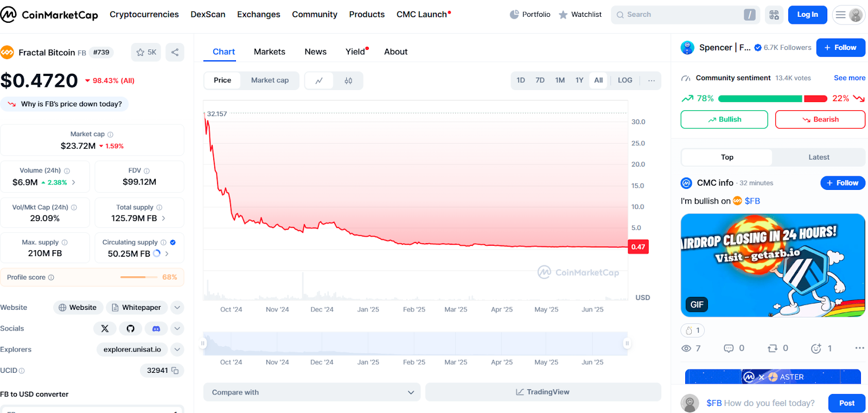This screenshot has height=413, width=868.
Task: Switch to candlestick chart view icon
Action: click(348, 80)
